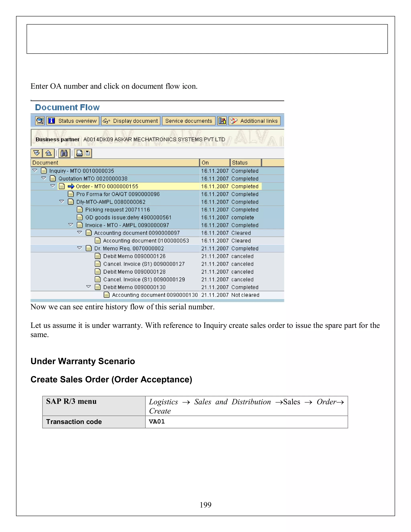The height and width of the screenshot is (532, 411).
Task: Click the expand all nodes icon
Action: click(x=37, y=153)
